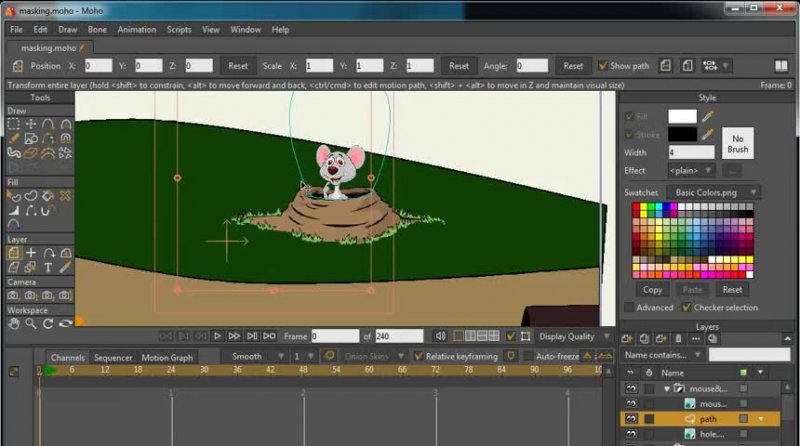The height and width of the screenshot is (446, 800).
Task: Enable the Advanced style checkbox
Action: pyautogui.click(x=629, y=307)
